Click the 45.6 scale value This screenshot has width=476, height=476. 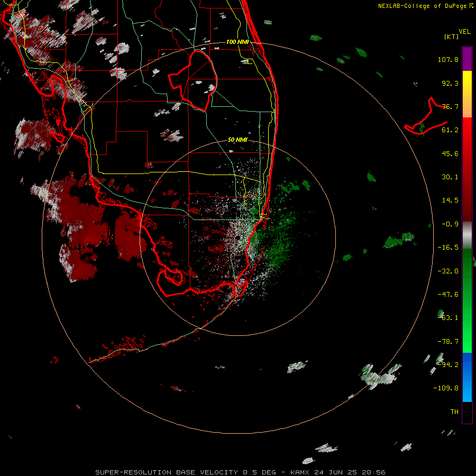(450, 153)
